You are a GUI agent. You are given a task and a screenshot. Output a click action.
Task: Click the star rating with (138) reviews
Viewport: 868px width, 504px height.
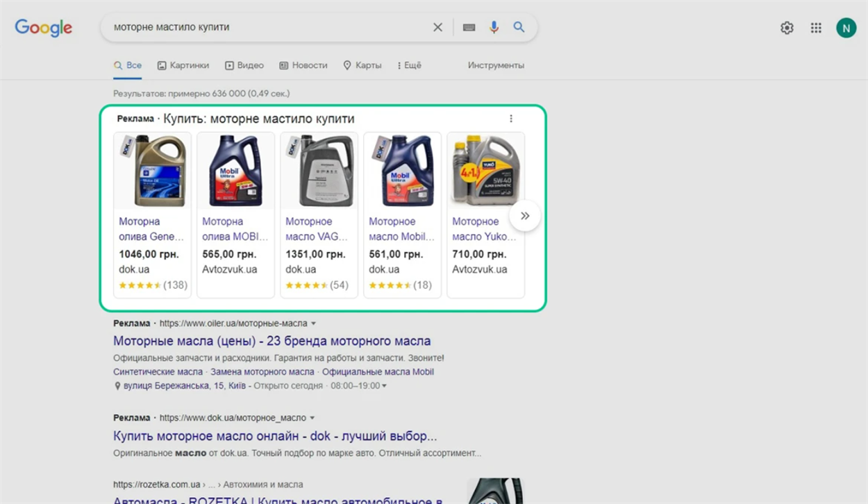(x=153, y=285)
